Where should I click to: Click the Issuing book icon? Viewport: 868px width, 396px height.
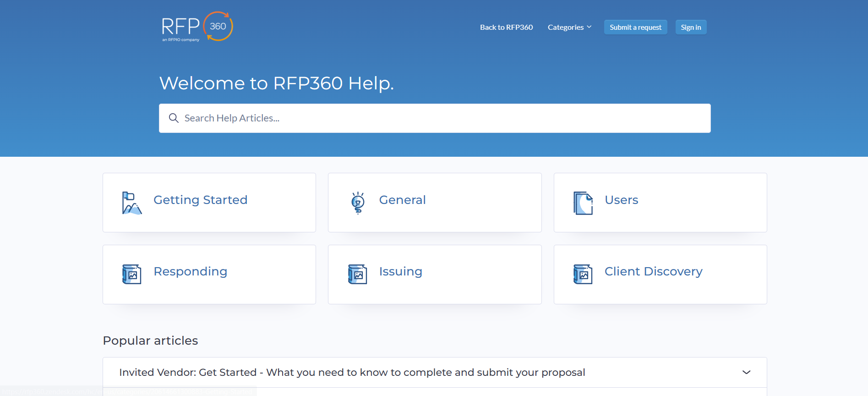point(358,275)
